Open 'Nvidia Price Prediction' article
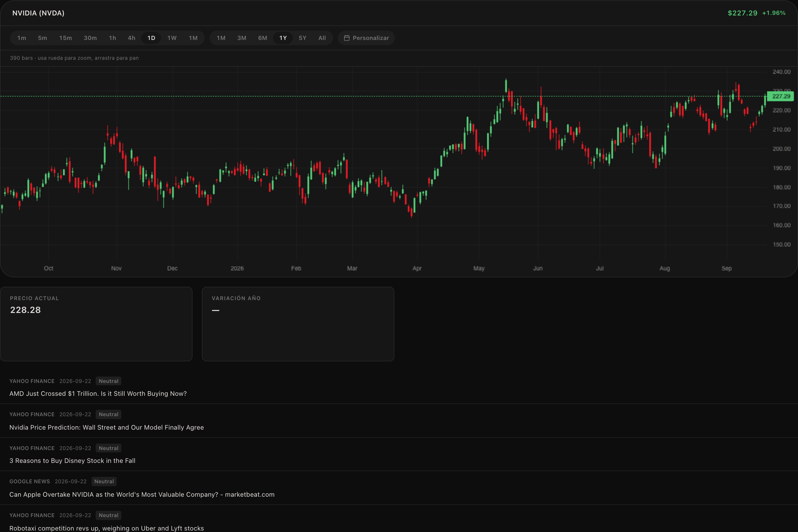Image resolution: width=798 pixels, height=532 pixels. click(x=106, y=428)
